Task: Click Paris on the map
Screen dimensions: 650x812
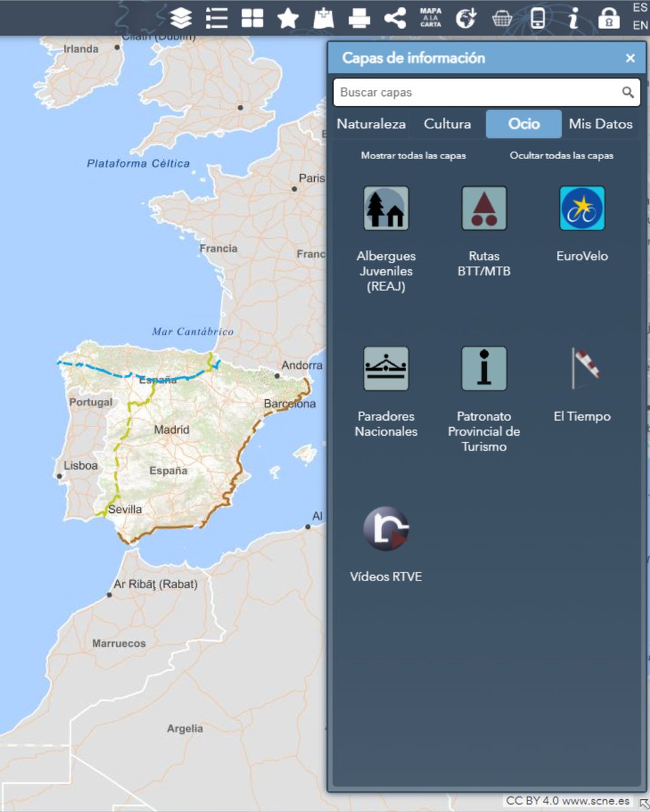Action: click(311, 179)
